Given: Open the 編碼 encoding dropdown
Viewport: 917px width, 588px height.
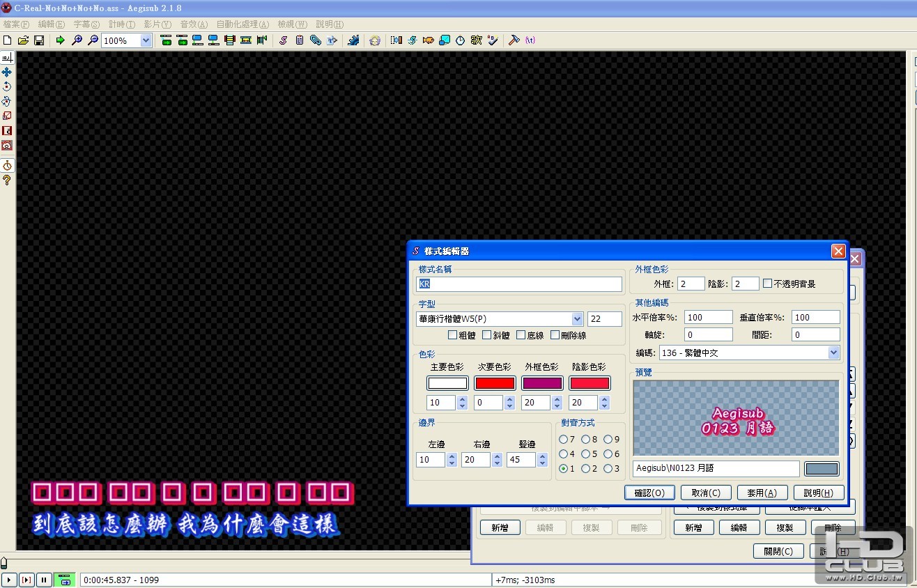Looking at the screenshot, I should coord(833,353).
